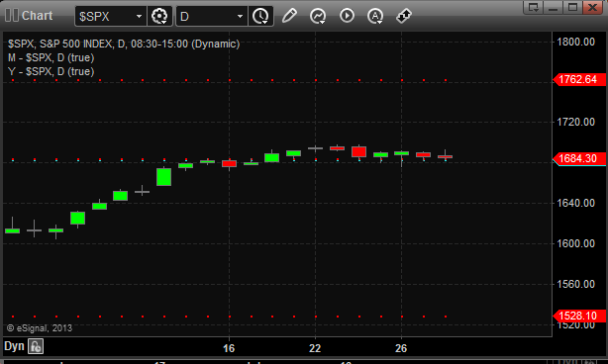The width and height of the screenshot is (608, 364).
Task: Click the 1800.00 price axis label
Action: 575,42
